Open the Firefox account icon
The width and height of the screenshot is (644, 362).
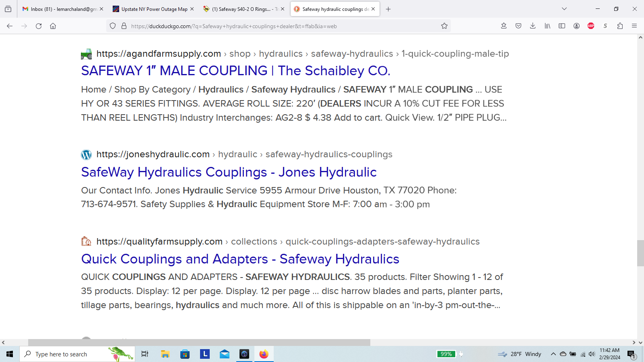point(576,26)
